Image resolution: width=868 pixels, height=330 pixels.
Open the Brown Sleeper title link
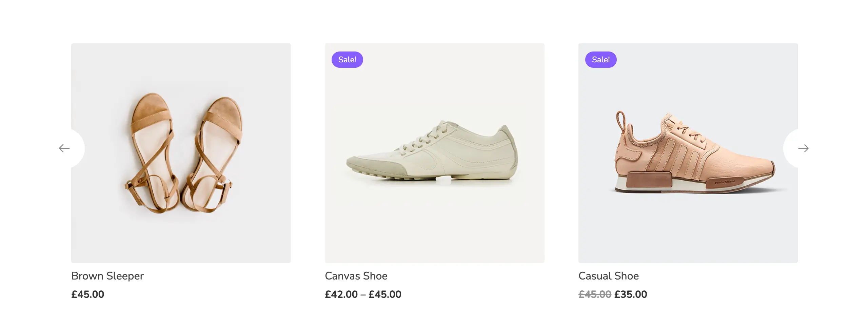107,276
